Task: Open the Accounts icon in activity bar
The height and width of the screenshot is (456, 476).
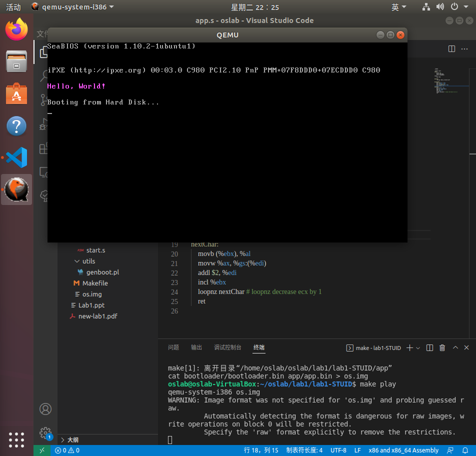Action: (x=45, y=409)
